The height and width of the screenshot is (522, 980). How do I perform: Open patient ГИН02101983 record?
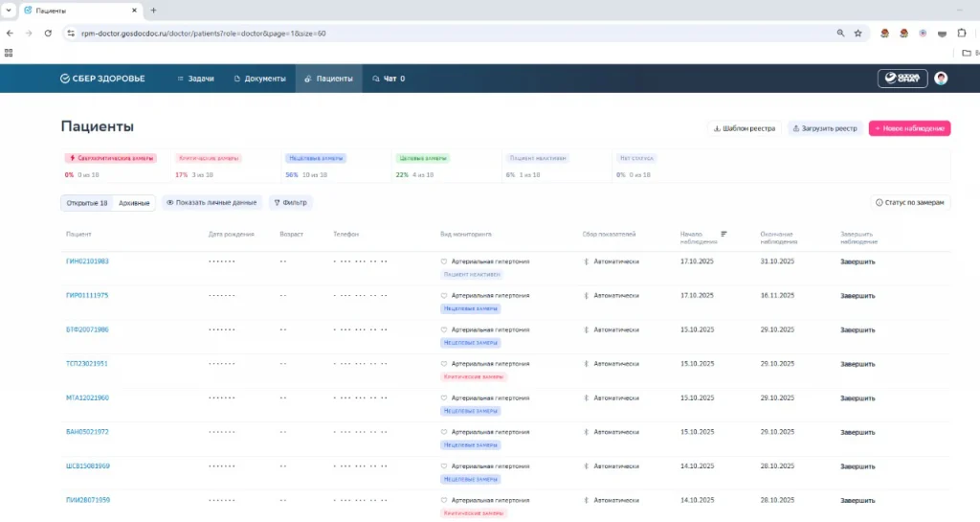[87, 261]
